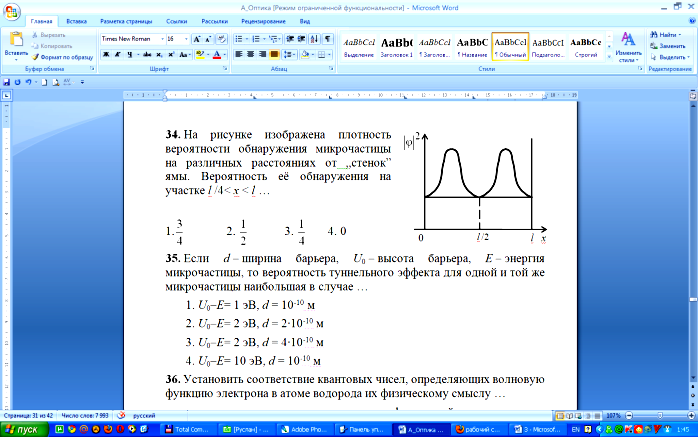Create new document from Quick Access toolbar
The height and width of the screenshot is (437, 698).
[x=44, y=82]
